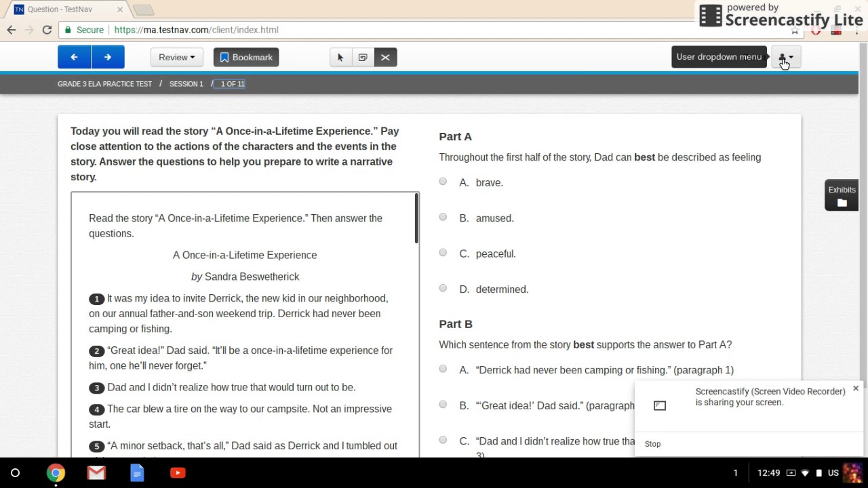The image size is (868, 488).
Task: Switch to the Question - TestNav tab
Action: click(66, 9)
